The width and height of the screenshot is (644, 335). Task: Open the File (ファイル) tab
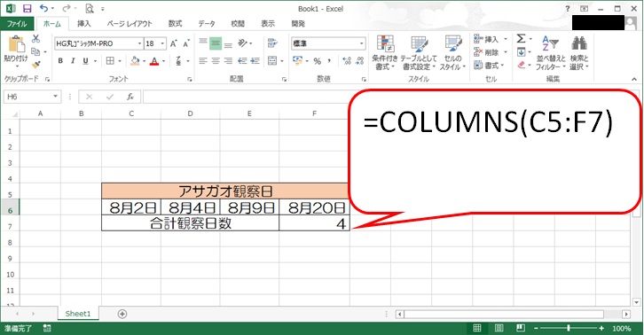click(17, 24)
